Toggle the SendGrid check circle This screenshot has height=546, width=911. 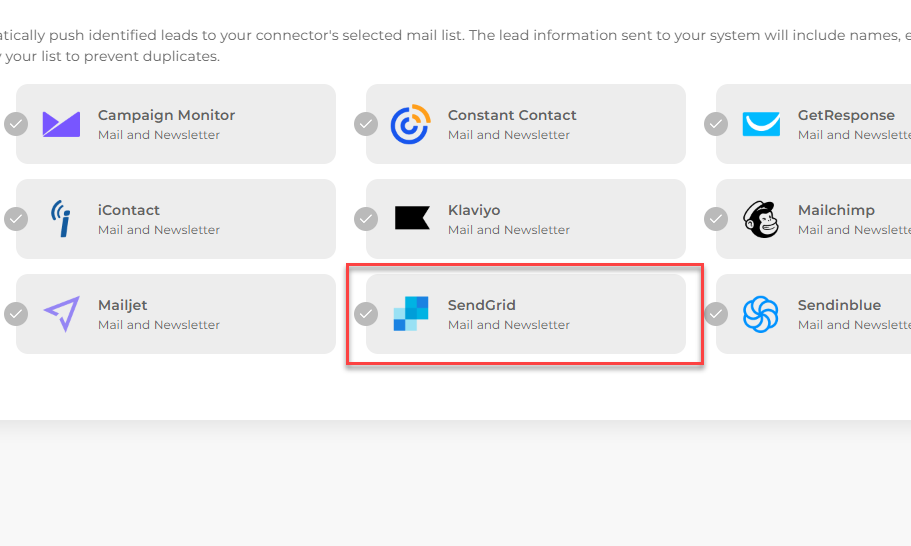(366, 314)
